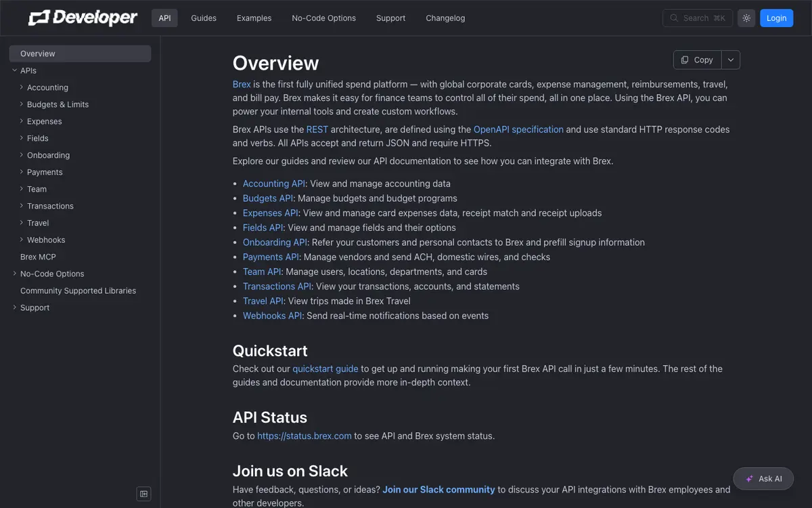Expand the Travel sidebar item
This screenshot has width=812, height=508.
click(80, 223)
